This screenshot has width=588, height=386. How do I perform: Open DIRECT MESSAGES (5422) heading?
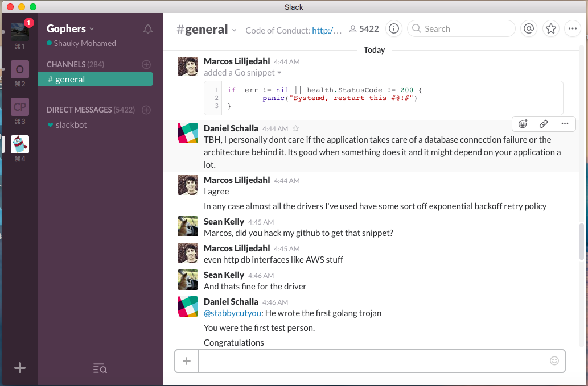[91, 110]
